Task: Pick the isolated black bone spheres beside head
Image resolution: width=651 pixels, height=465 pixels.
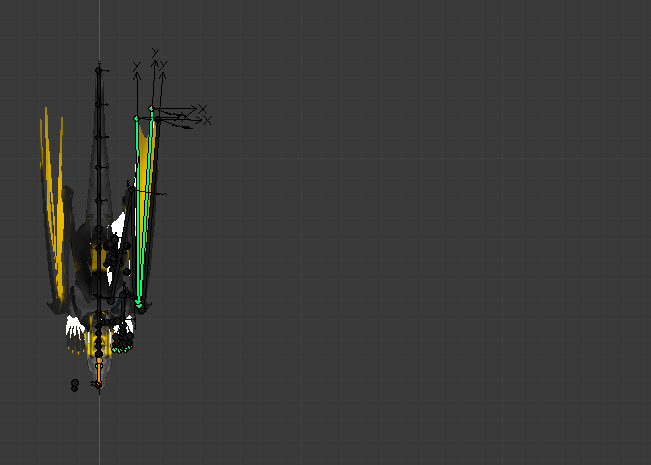Action: click(x=75, y=385)
